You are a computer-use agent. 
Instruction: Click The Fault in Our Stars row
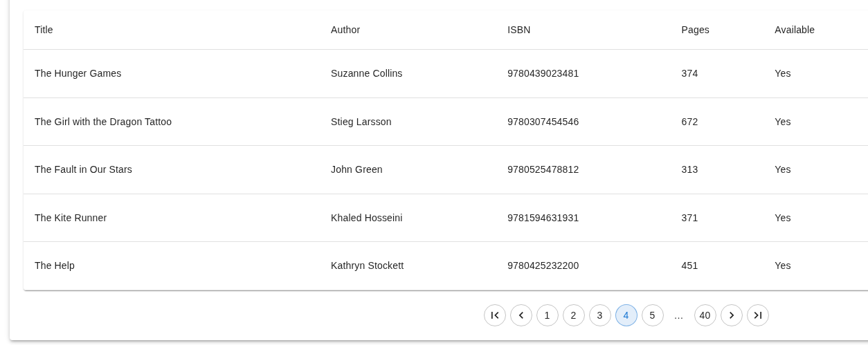pos(83,169)
